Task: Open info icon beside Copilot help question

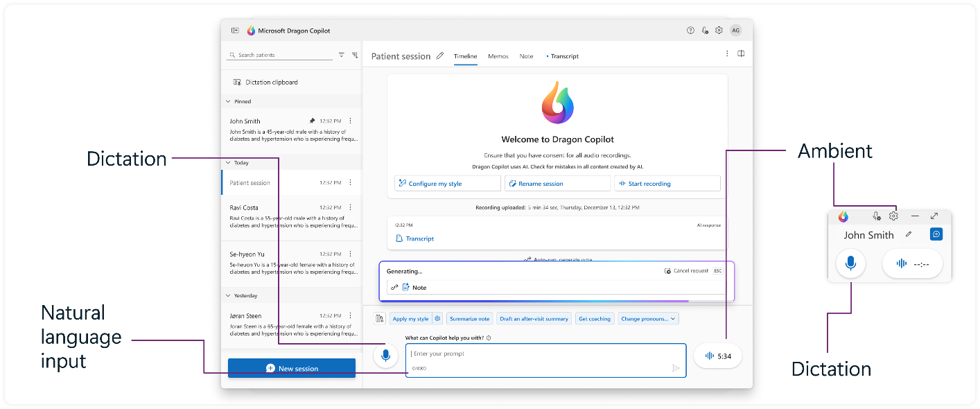Action: tap(489, 338)
